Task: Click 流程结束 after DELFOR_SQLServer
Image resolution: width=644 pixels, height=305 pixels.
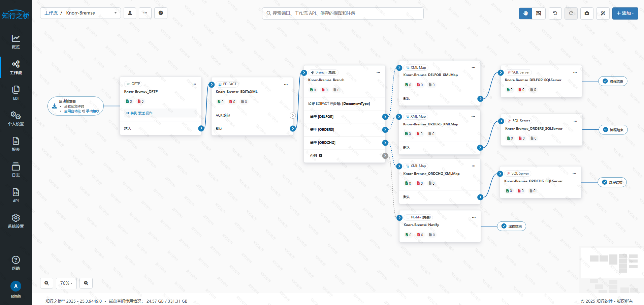Action: coord(613,81)
